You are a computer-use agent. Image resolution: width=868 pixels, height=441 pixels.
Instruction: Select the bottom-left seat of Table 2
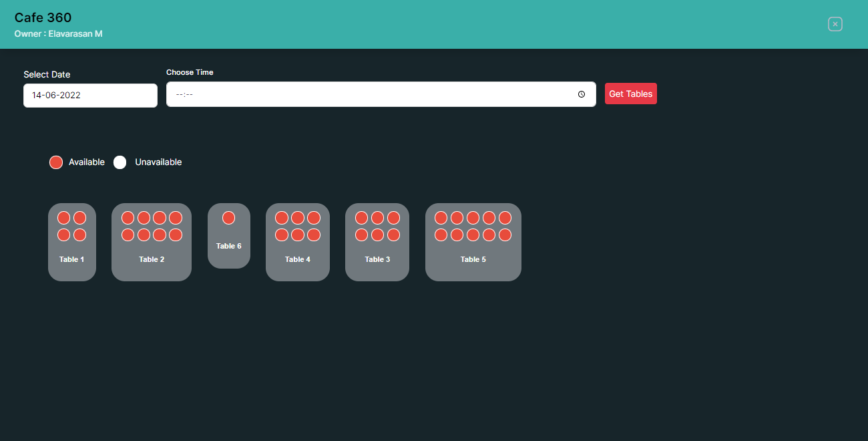pos(128,235)
